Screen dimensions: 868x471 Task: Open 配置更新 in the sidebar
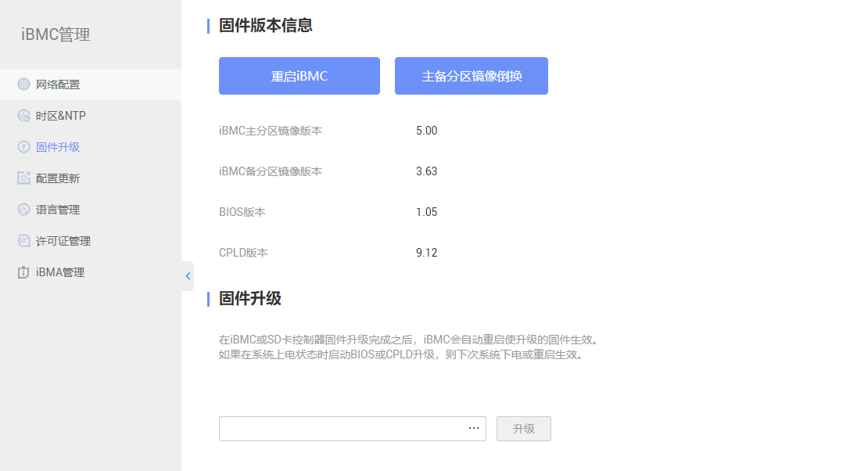coord(91,178)
